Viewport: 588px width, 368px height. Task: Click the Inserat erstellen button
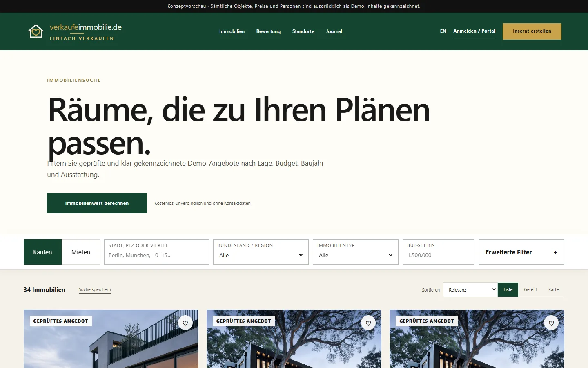pos(532,31)
